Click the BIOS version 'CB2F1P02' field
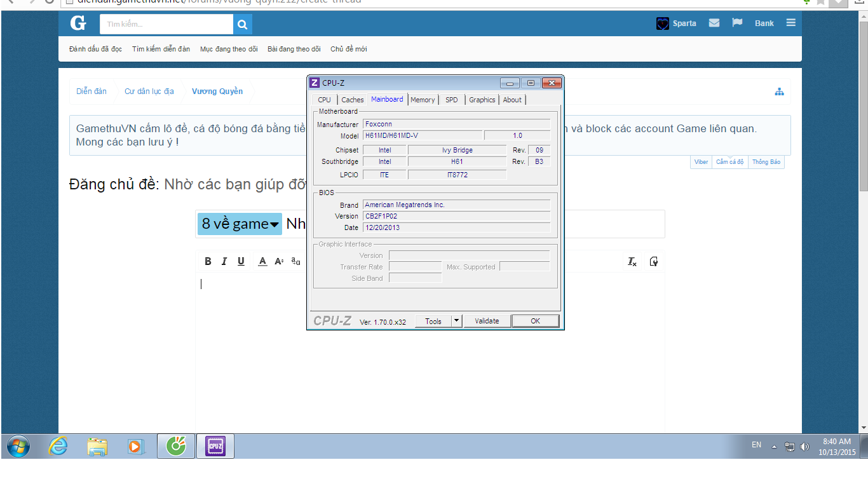Viewport: 868px width, 488px height. tap(456, 216)
